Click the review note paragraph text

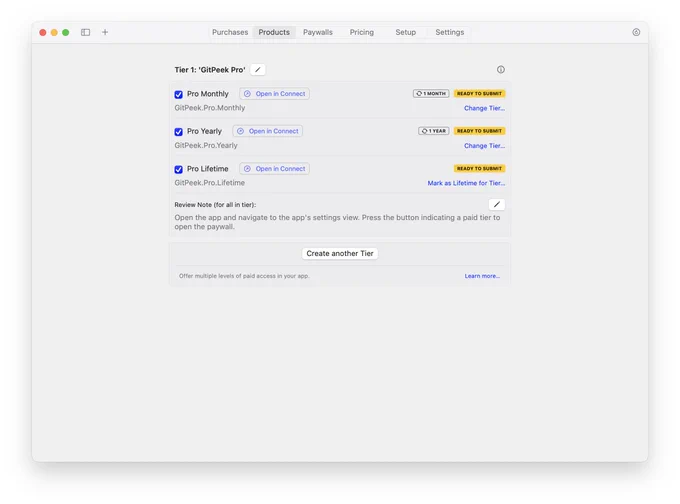click(337, 222)
